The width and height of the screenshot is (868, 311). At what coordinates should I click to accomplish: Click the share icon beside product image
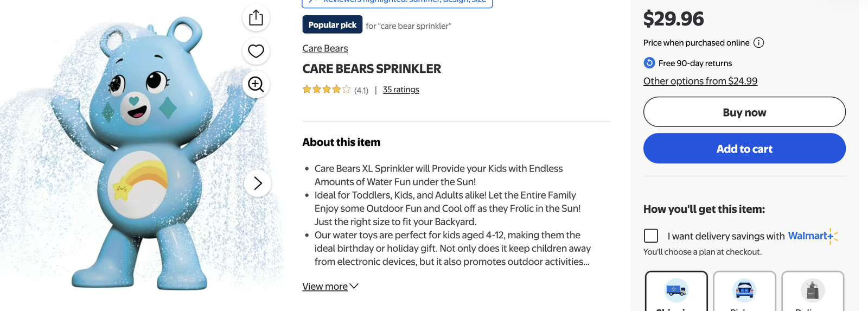point(256,18)
